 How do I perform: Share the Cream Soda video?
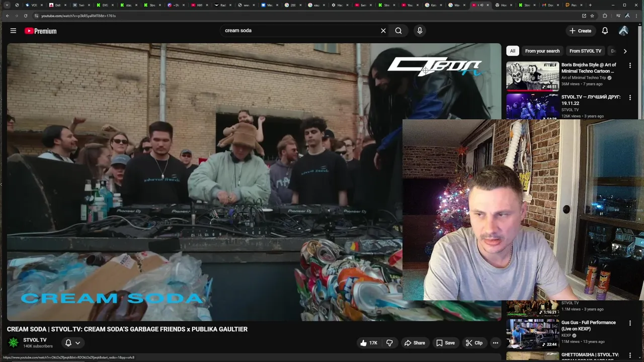coord(415,343)
